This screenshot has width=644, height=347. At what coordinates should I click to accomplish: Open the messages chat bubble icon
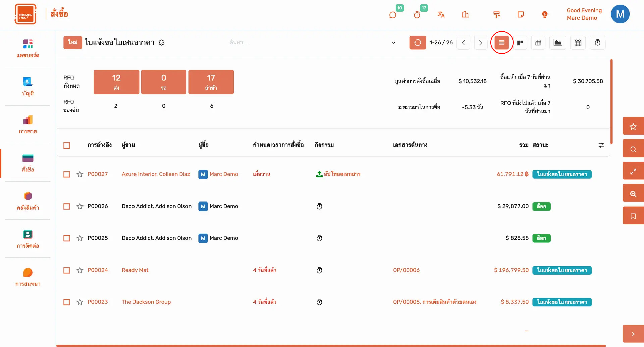393,15
